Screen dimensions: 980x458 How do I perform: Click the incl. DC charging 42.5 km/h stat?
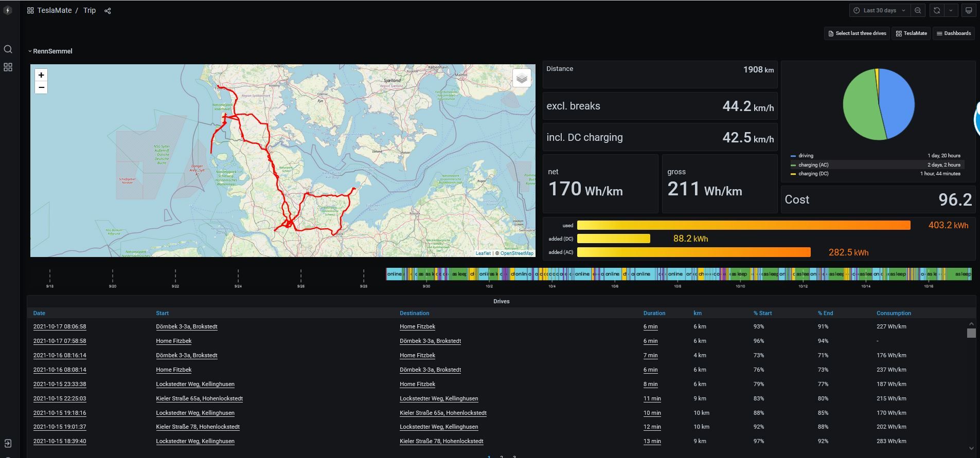click(x=660, y=137)
